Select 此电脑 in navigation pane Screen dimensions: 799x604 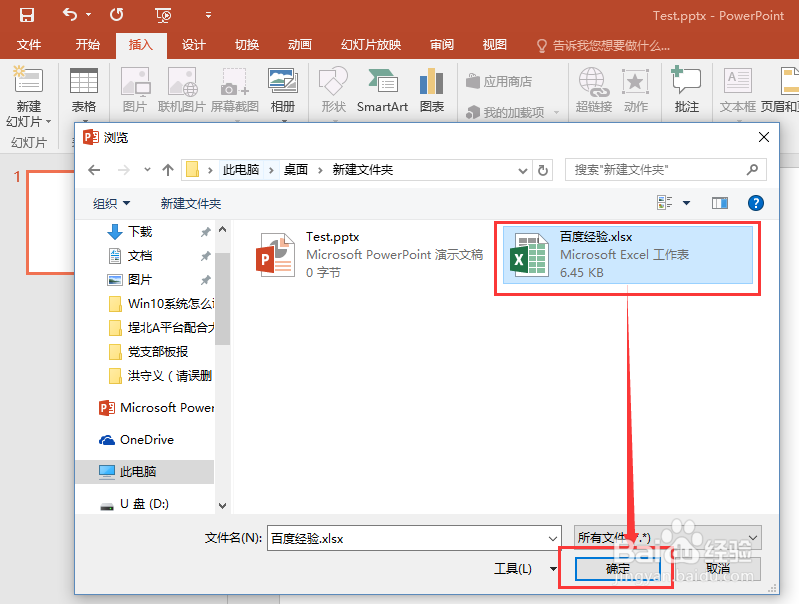click(x=145, y=471)
